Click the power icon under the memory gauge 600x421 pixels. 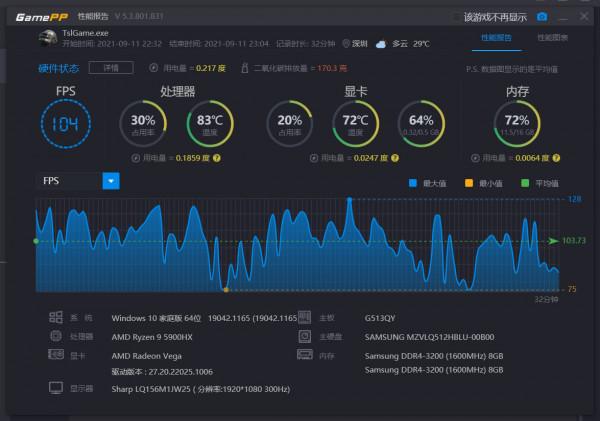pyautogui.click(x=475, y=158)
